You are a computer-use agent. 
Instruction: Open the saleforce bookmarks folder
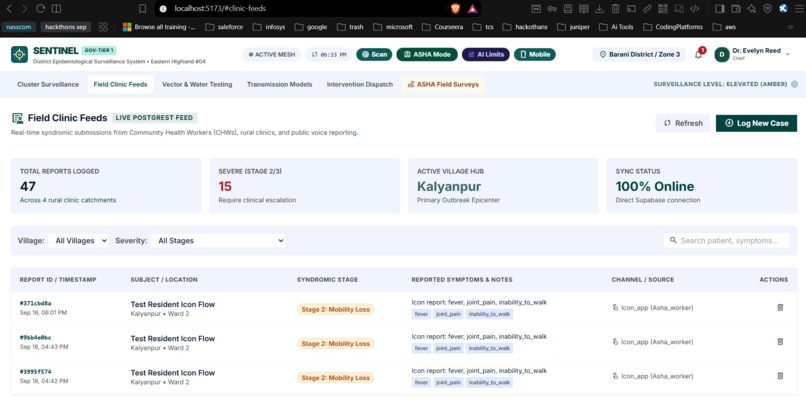click(x=224, y=27)
